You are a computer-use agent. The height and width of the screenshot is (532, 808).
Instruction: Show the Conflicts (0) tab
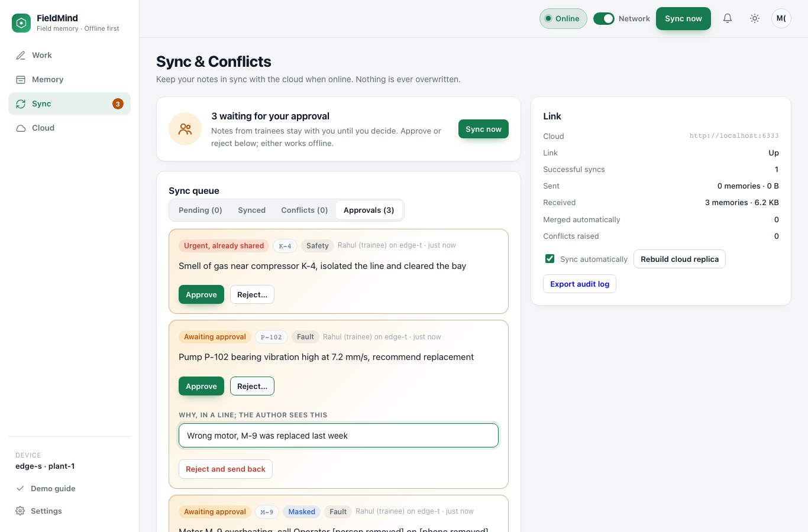(x=305, y=210)
